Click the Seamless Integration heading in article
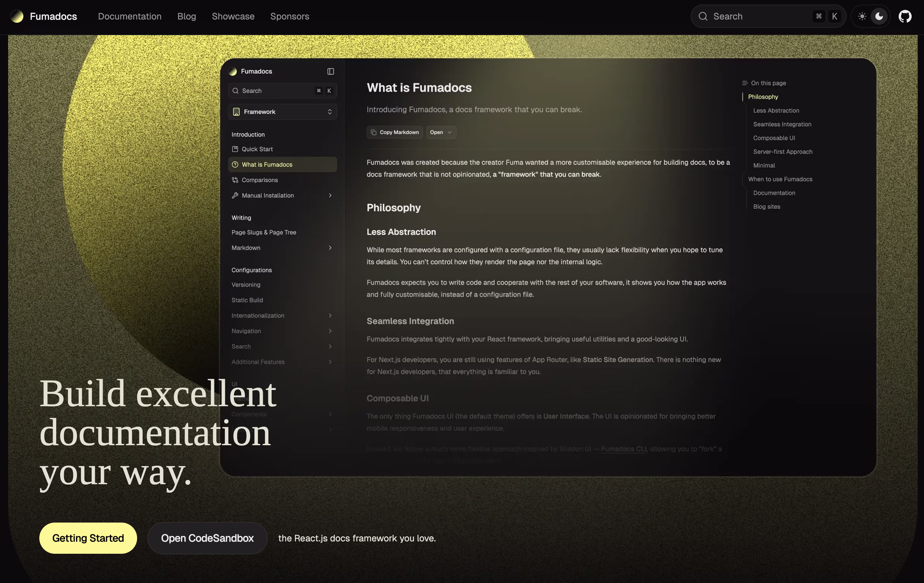Image resolution: width=924 pixels, height=583 pixels. [x=410, y=321]
